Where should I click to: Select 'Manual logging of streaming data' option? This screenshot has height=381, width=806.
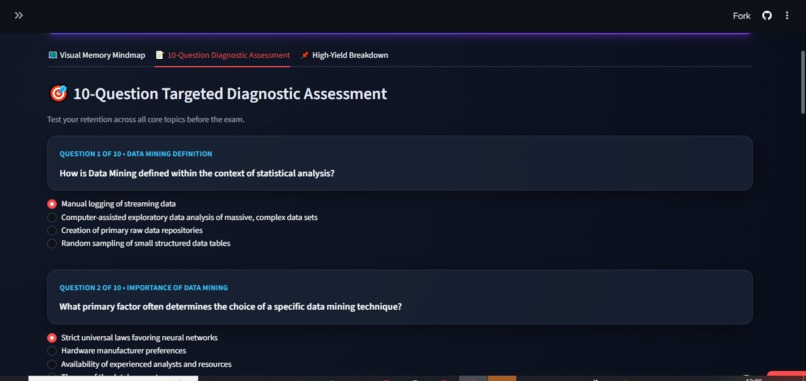(112, 204)
